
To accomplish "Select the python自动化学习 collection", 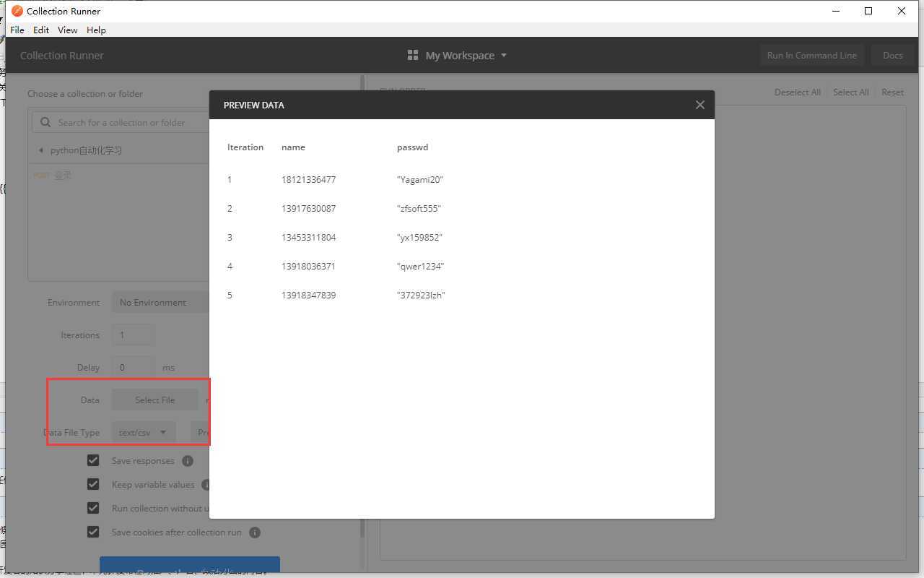I will pos(86,150).
